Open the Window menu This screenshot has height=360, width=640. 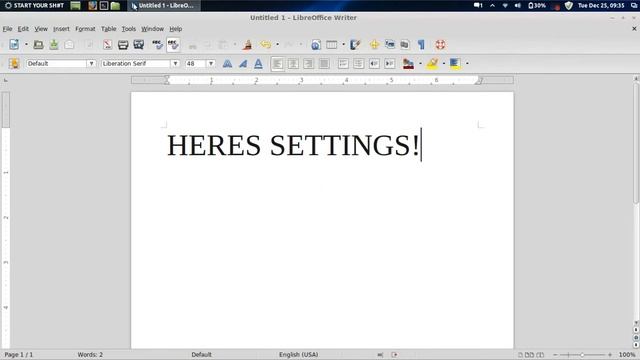tap(152, 29)
